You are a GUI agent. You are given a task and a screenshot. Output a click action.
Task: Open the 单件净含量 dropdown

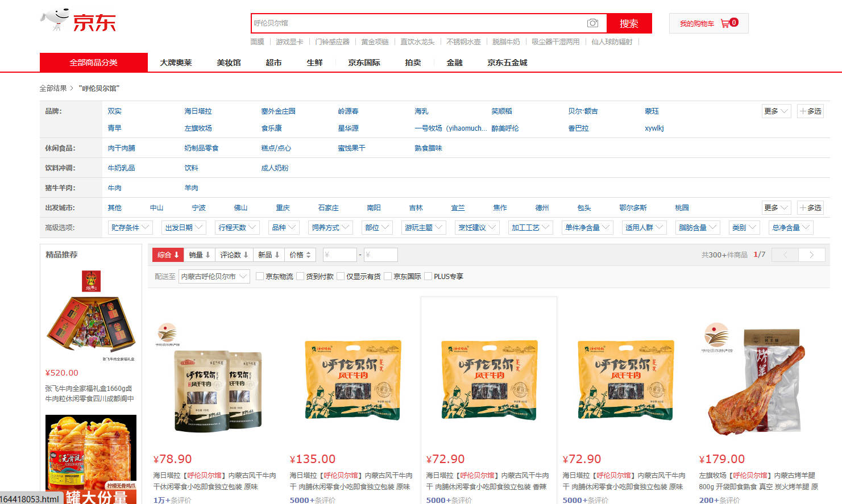[587, 228]
